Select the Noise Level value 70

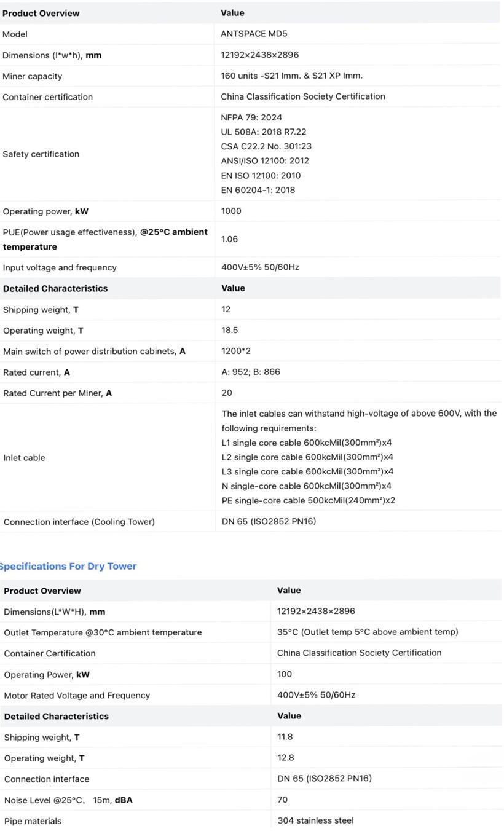(x=283, y=800)
